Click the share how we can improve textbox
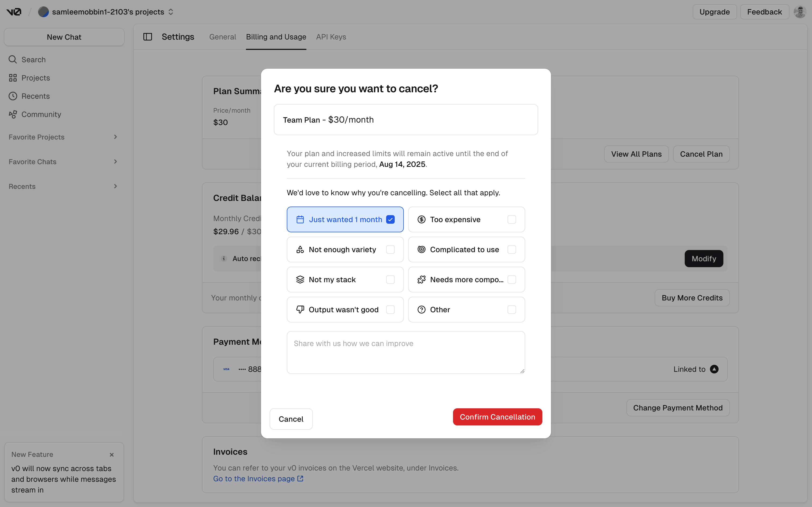Image resolution: width=812 pixels, height=507 pixels. [406, 352]
